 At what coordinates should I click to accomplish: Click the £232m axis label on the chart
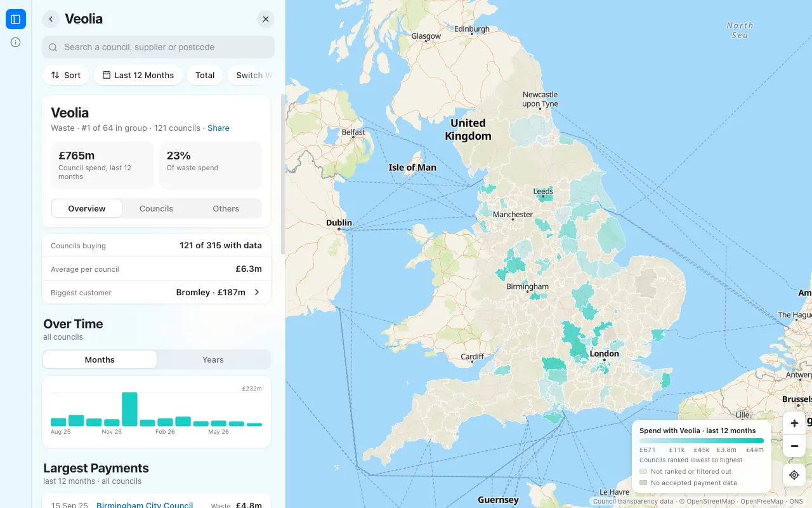click(x=252, y=388)
